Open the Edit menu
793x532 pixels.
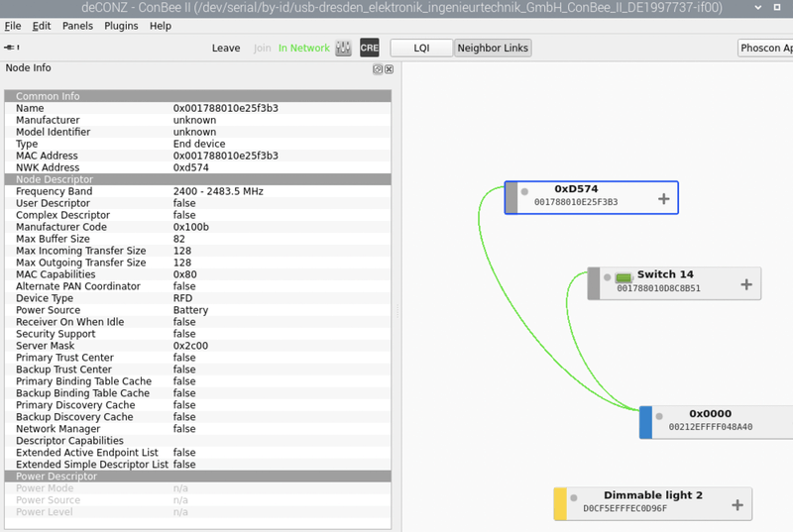[42, 26]
